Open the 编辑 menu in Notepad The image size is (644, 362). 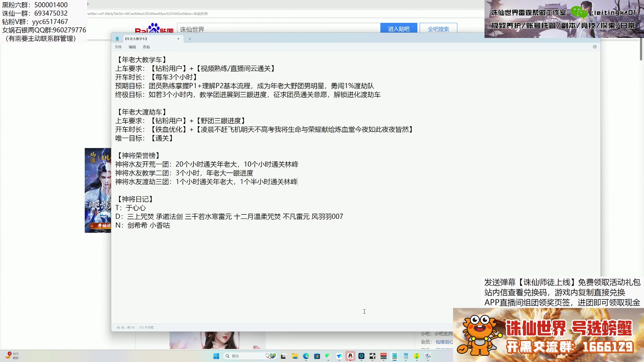tap(132, 47)
